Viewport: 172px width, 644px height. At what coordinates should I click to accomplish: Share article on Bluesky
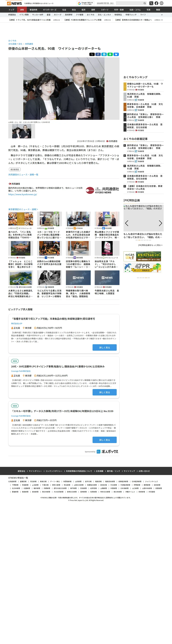click(x=116, y=54)
